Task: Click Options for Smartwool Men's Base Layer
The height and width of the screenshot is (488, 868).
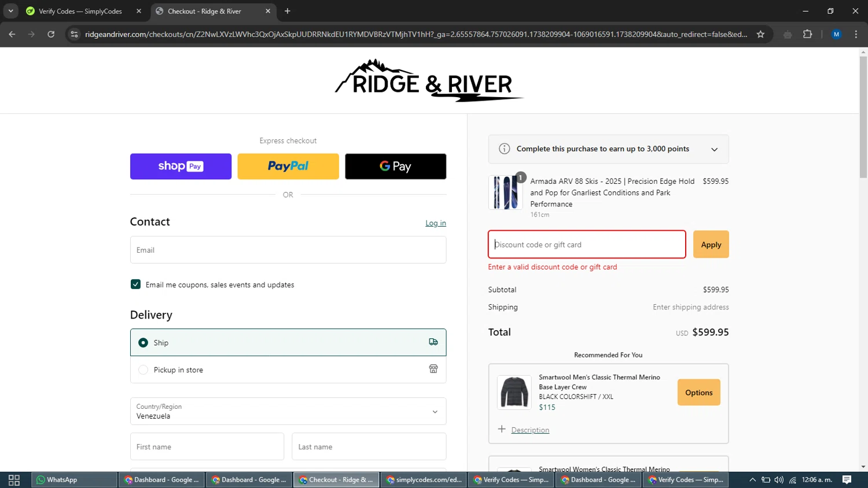Action: point(699,393)
